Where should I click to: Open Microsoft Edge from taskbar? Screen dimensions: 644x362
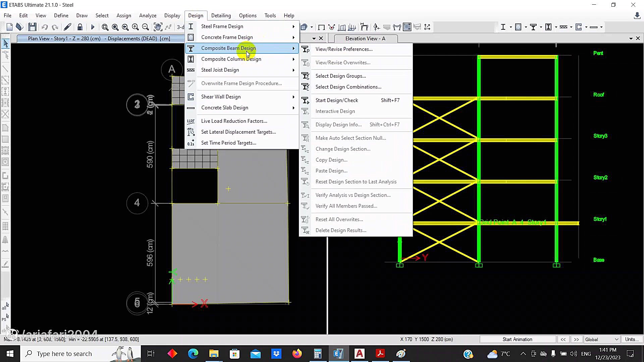(193, 354)
